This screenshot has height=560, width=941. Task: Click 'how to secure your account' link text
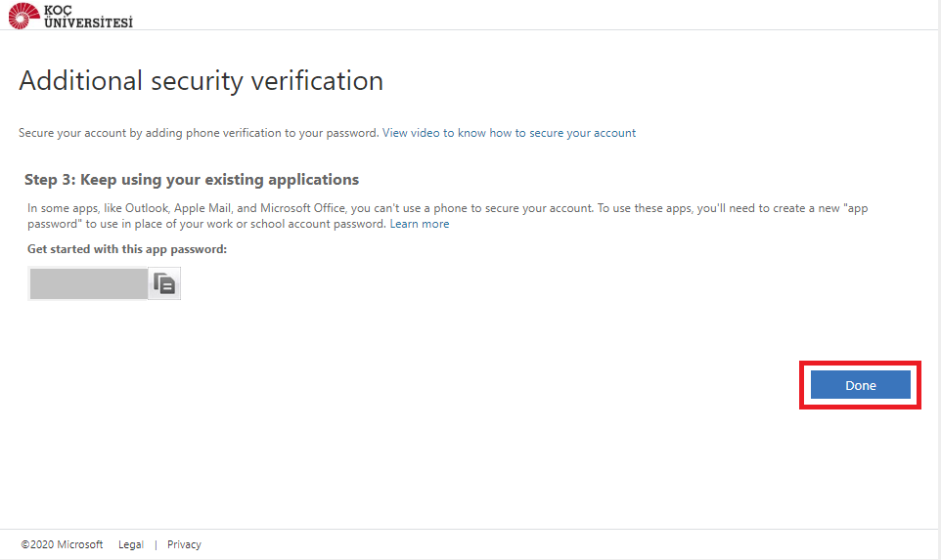(x=562, y=133)
